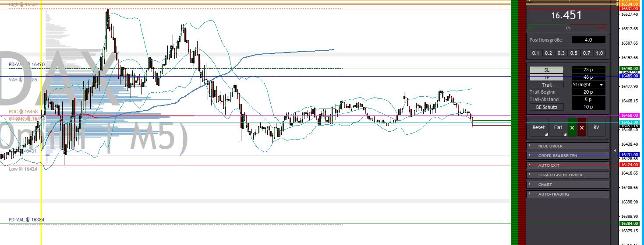Click the blue 16485.00 price axis label
644x245 pixels.
tap(629, 76)
